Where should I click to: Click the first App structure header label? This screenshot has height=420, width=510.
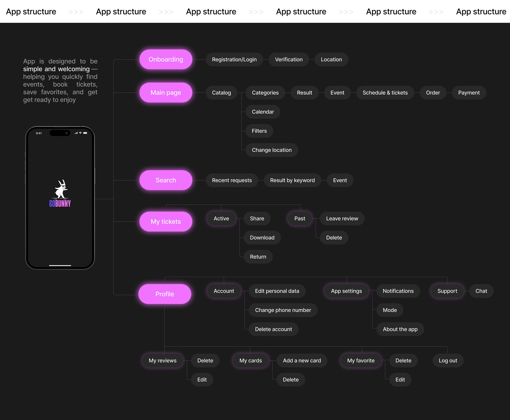tap(31, 12)
